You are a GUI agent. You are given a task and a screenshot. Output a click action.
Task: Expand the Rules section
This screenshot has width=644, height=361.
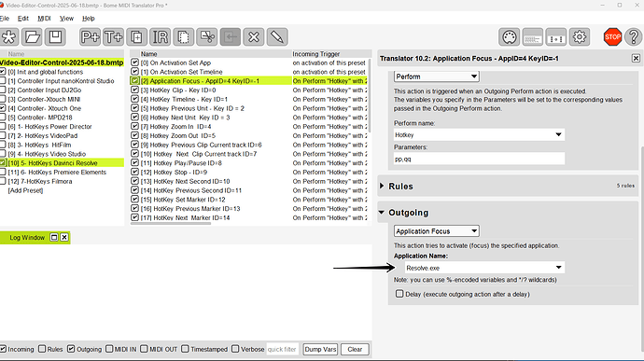click(382, 186)
